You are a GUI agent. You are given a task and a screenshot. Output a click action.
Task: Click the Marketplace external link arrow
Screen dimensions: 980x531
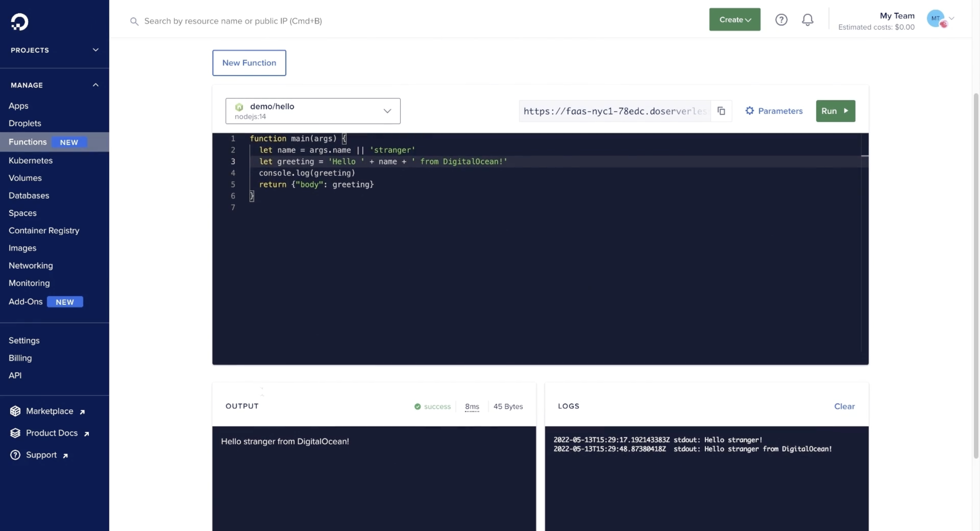[82, 412]
